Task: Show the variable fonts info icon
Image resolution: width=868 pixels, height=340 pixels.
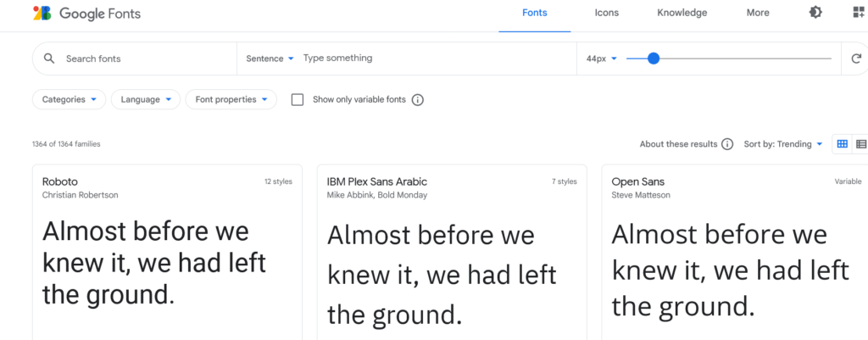Action: (x=418, y=100)
